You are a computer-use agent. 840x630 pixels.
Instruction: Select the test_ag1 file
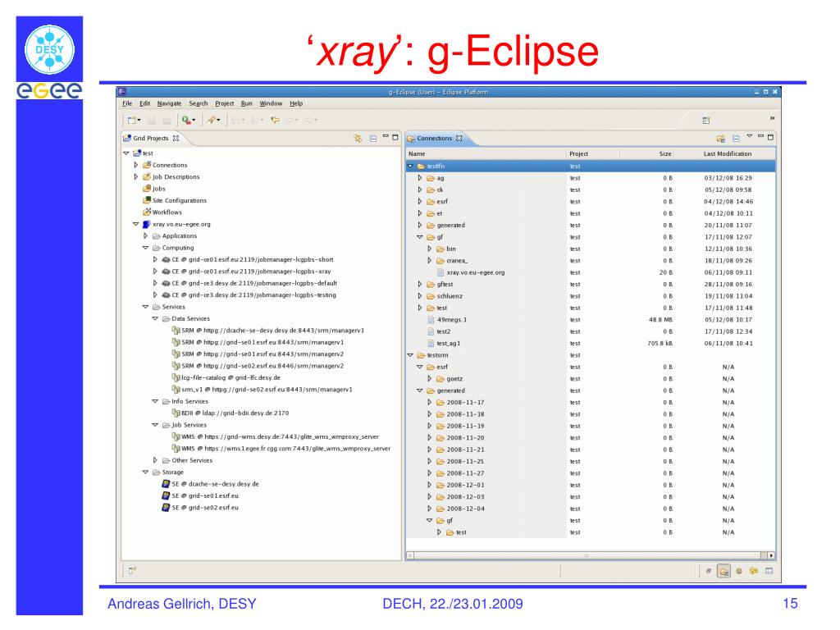point(444,344)
